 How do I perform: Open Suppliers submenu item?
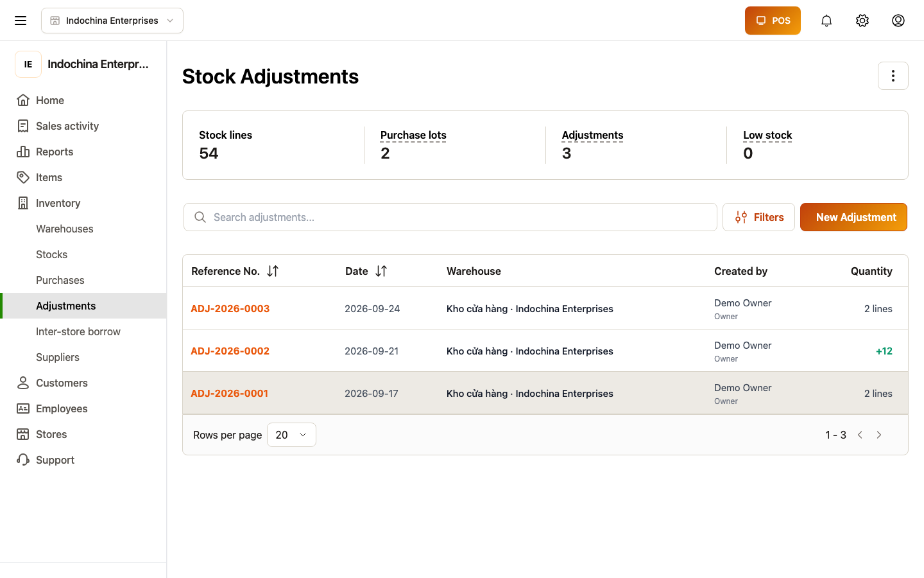pos(83,357)
